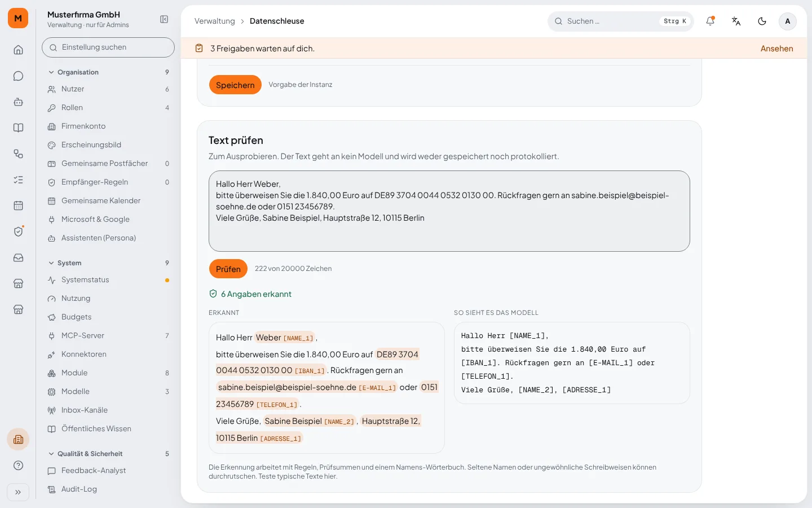
Task: Open the shield check icon in left rail
Action: [x=18, y=231]
